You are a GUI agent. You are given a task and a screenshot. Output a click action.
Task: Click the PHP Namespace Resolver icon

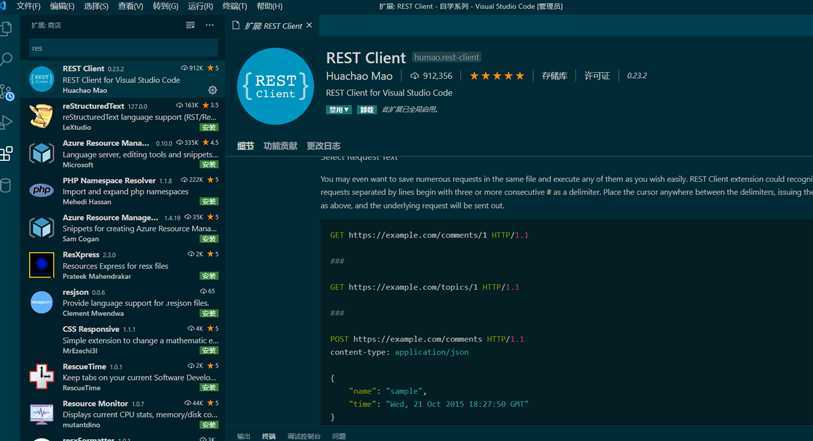coord(41,190)
